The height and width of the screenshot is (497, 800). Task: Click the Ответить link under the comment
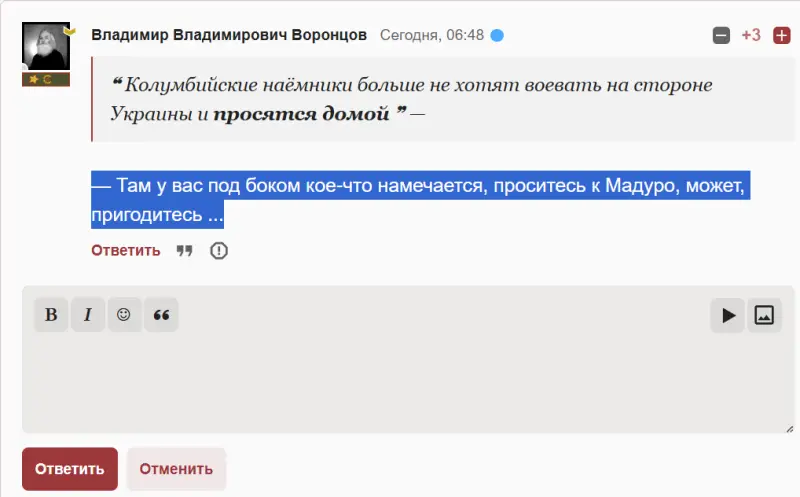coord(126,250)
